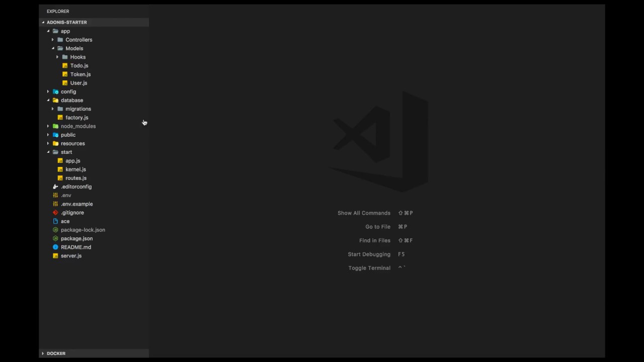Image resolution: width=644 pixels, height=362 pixels.
Task: Click the migrations folder icon
Action: 60,109
